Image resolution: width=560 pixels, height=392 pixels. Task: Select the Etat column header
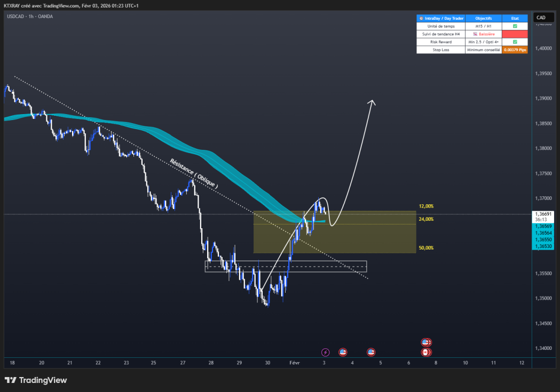coord(514,18)
